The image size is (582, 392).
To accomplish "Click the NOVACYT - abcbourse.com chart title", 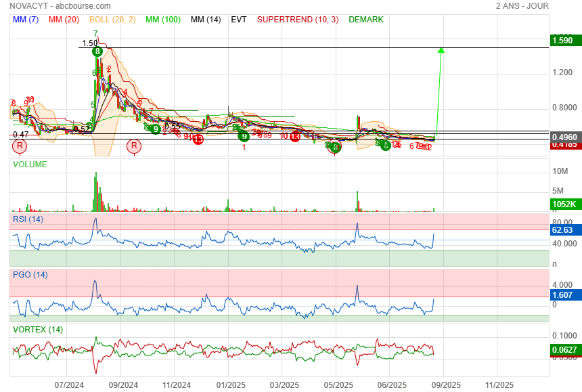I will coord(60,6).
